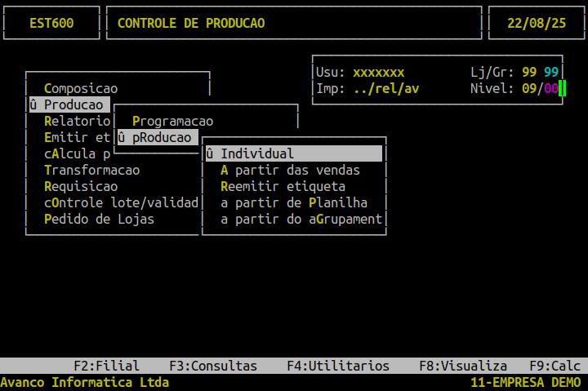Open the Producao main menu entry
The width and height of the screenshot is (588, 391).
tap(69, 104)
